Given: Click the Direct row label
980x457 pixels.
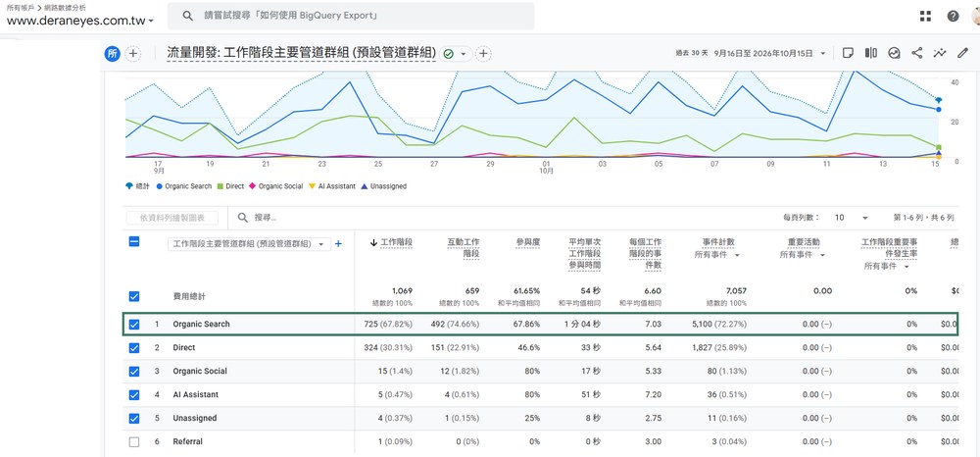Looking at the screenshot, I should coord(184,347).
